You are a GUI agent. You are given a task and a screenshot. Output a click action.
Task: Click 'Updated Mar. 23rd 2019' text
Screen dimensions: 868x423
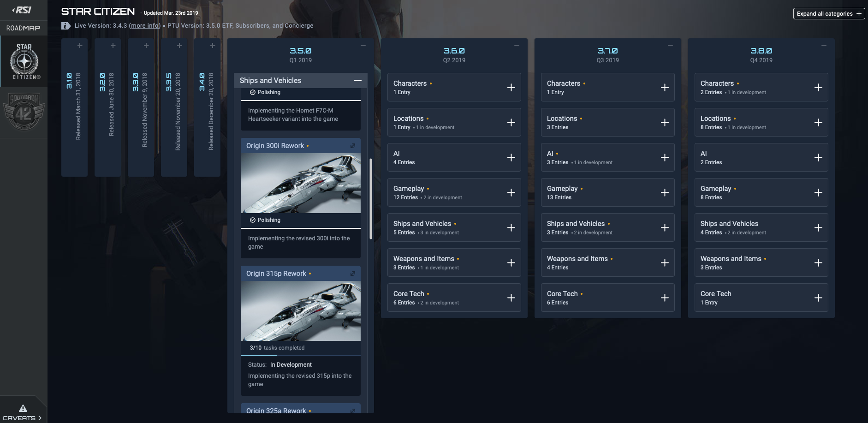tap(171, 13)
